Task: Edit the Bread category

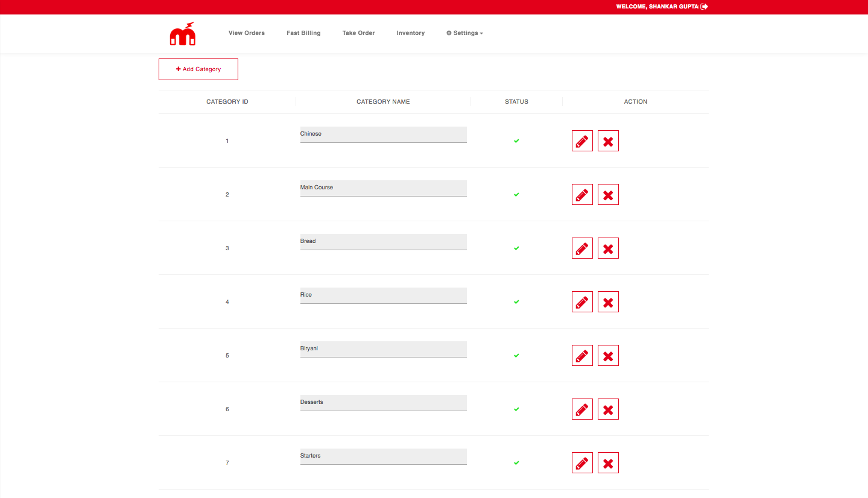Action: [582, 248]
